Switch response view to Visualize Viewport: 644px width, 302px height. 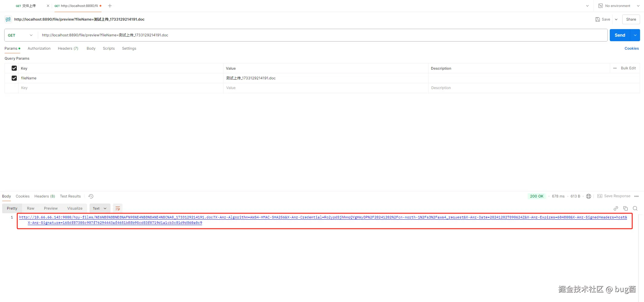pyautogui.click(x=75, y=208)
